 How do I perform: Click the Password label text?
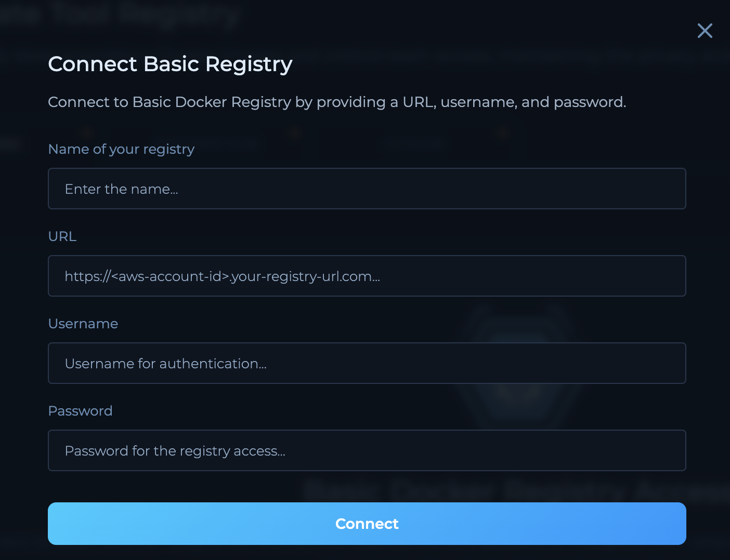(x=80, y=410)
